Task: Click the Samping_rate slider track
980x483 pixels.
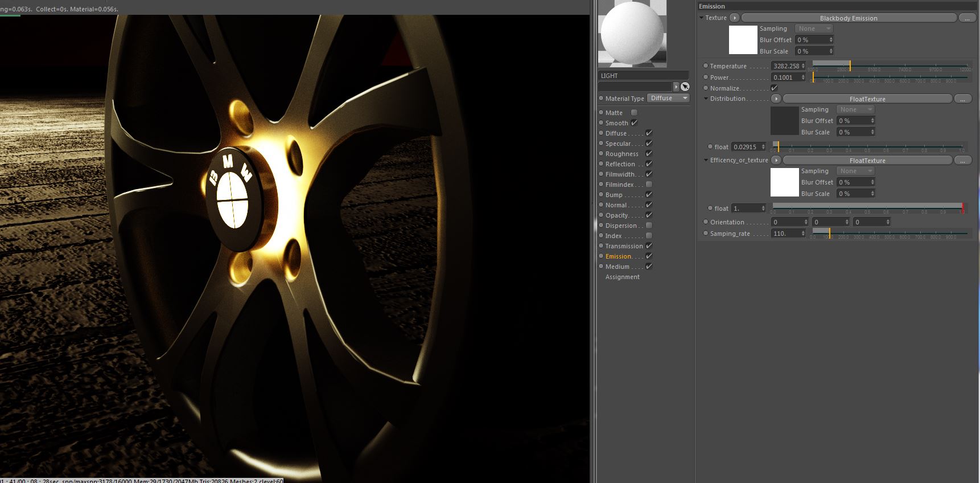Action: [x=890, y=234]
